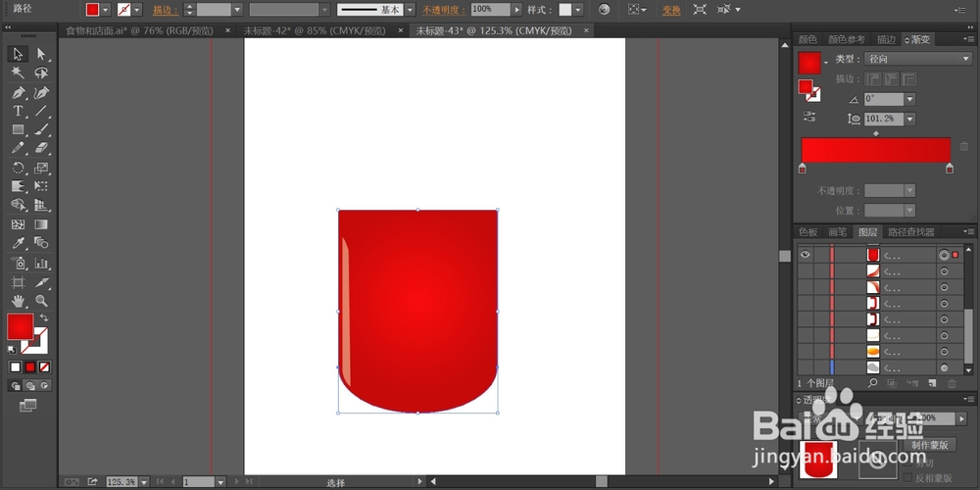
Task: Click target circle of orange ellipse layer
Action: click(944, 352)
